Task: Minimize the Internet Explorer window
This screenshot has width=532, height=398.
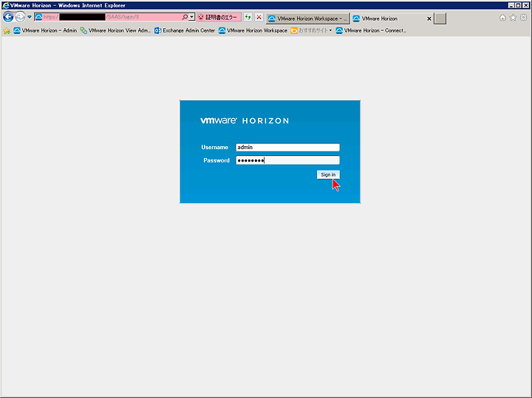Action: pos(511,5)
